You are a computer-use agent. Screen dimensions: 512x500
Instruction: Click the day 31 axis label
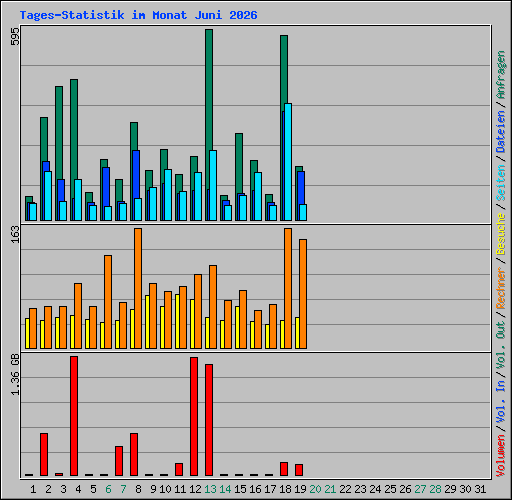[x=480, y=489]
